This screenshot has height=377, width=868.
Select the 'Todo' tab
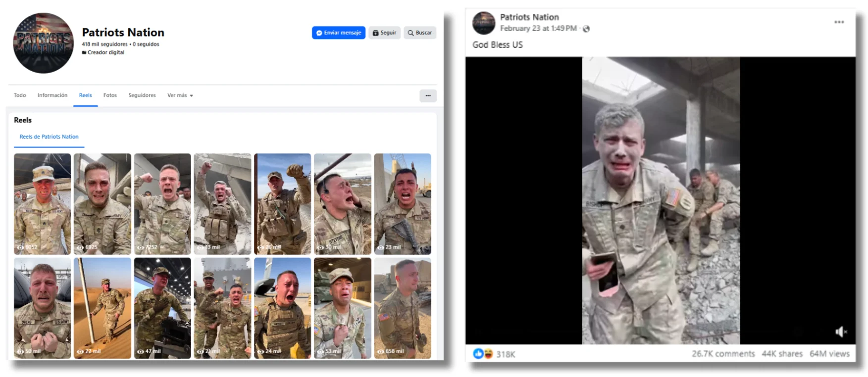pyautogui.click(x=20, y=95)
